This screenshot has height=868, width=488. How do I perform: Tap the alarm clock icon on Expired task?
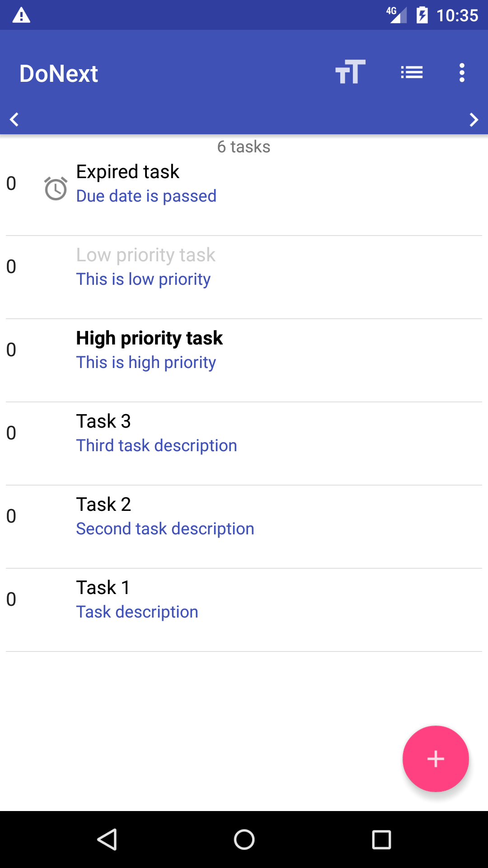(x=56, y=189)
